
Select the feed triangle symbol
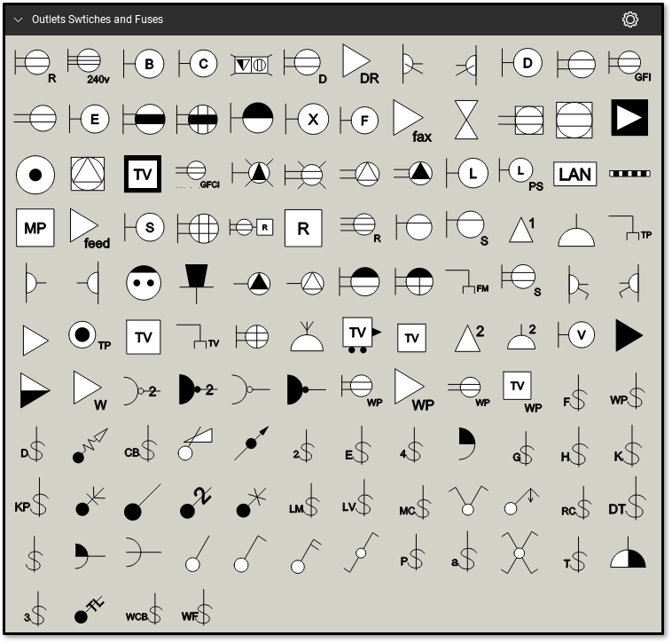(89, 229)
